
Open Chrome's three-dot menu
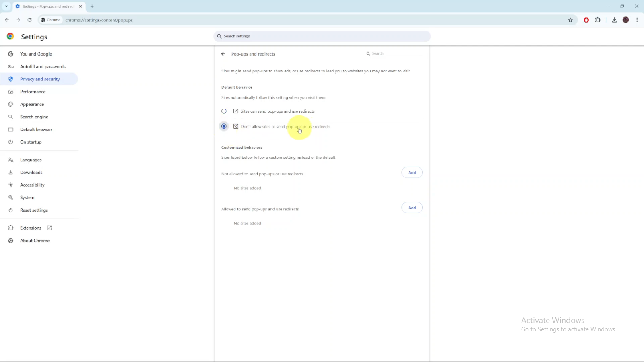coord(637,20)
